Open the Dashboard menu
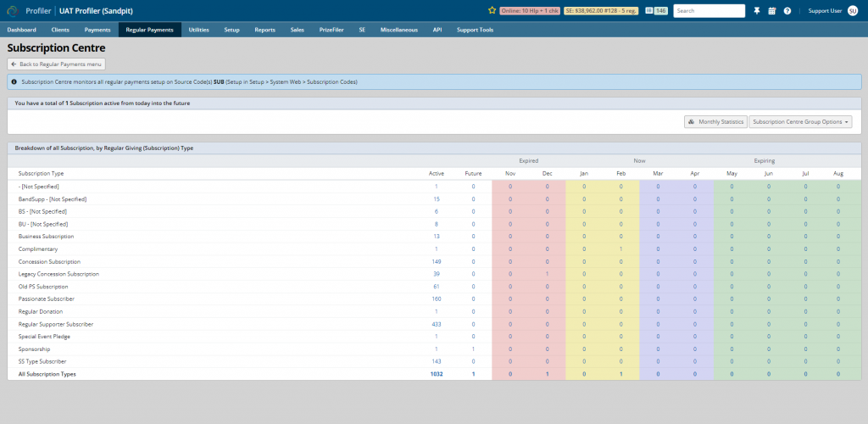 point(21,30)
